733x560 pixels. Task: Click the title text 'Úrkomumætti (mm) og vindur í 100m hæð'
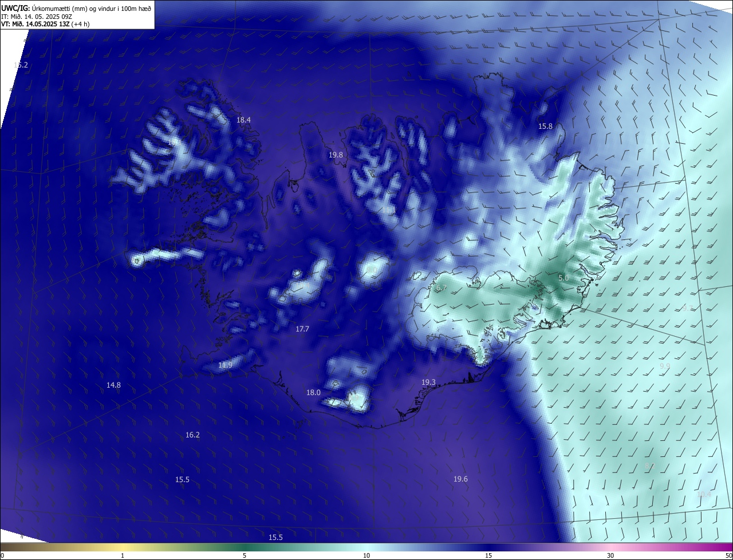click(92, 7)
